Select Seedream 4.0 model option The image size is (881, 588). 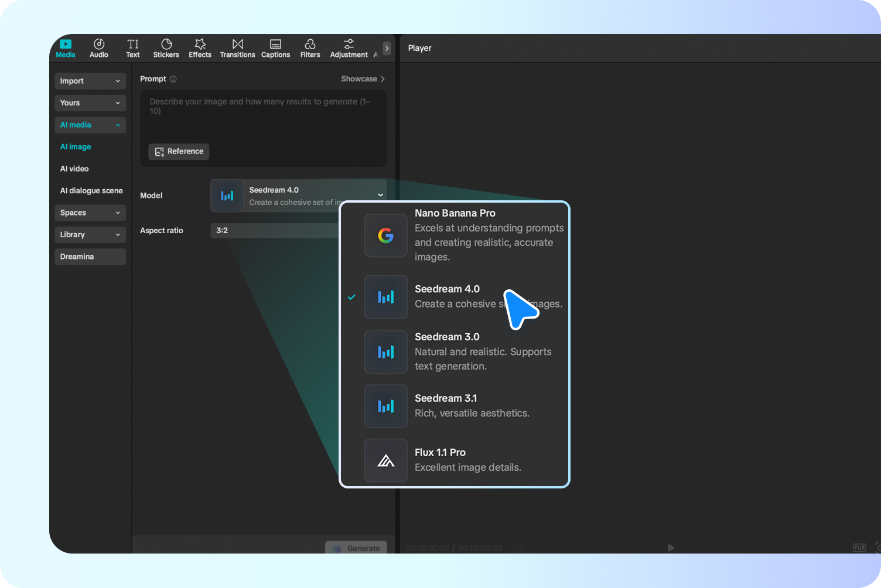coord(455,297)
